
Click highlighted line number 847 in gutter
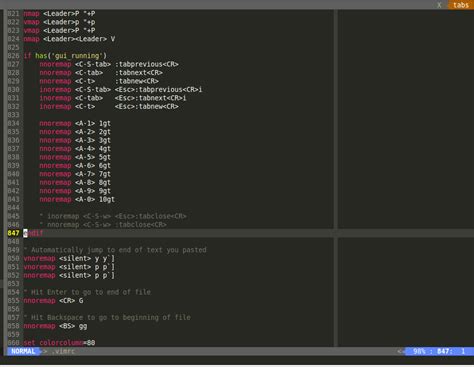[x=13, y=233]
